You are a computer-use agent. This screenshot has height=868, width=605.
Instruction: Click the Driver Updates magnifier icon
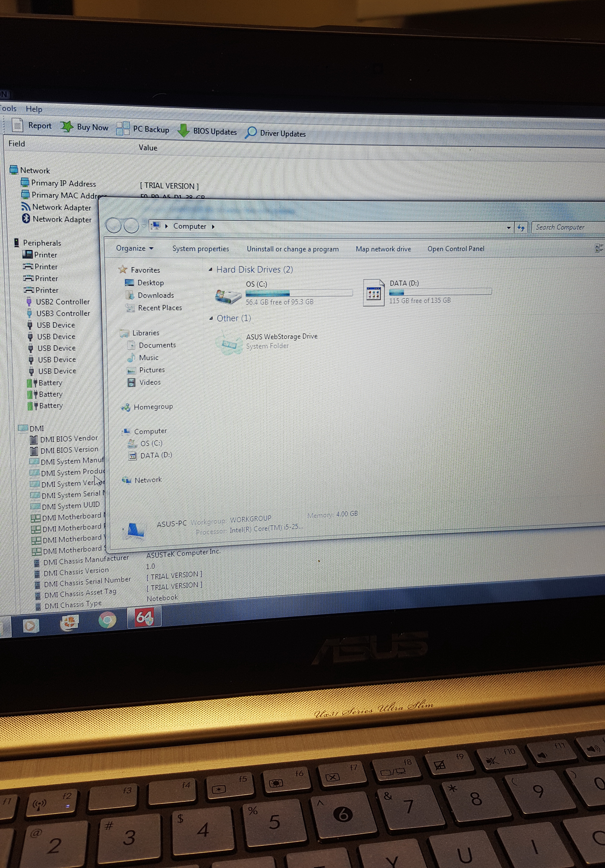coord(250,132)
